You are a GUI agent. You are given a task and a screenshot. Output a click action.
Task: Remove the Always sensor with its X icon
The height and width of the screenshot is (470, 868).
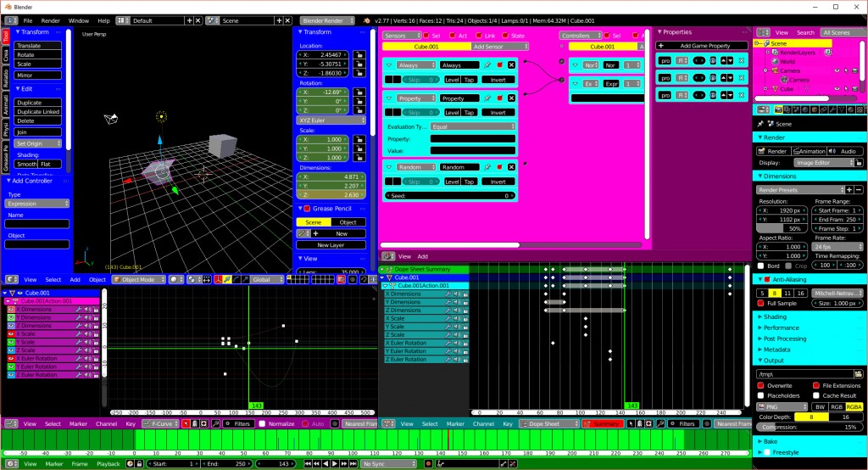511,64
